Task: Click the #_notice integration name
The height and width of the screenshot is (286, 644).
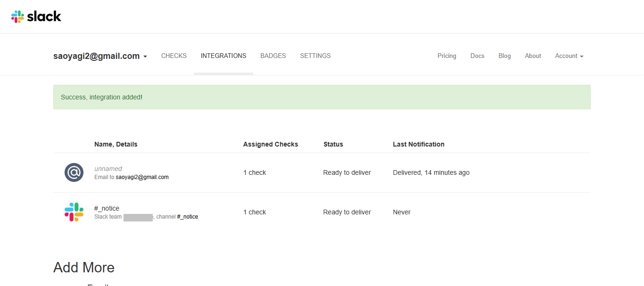Action: pyautogui.click(x=107, y=208)
